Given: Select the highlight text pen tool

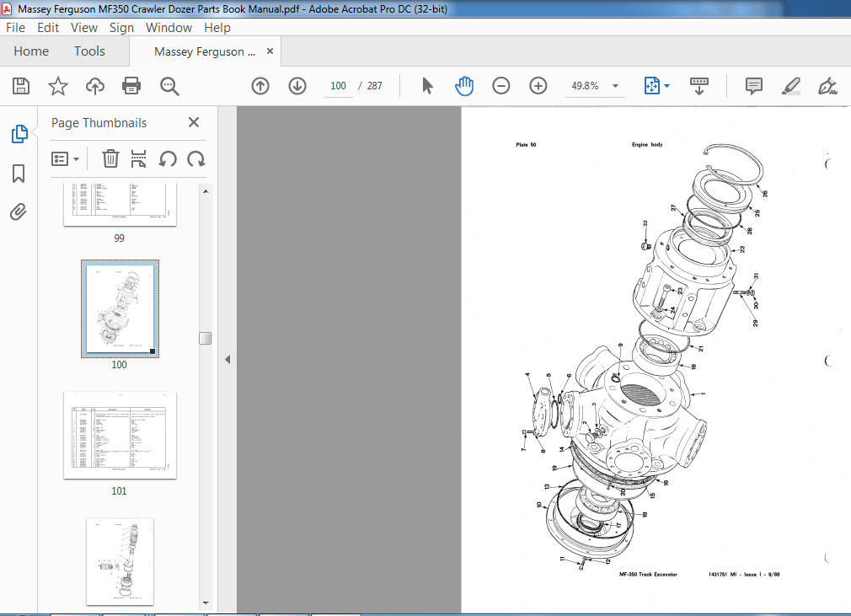Looking at the screenshot, I should (791, 86).
